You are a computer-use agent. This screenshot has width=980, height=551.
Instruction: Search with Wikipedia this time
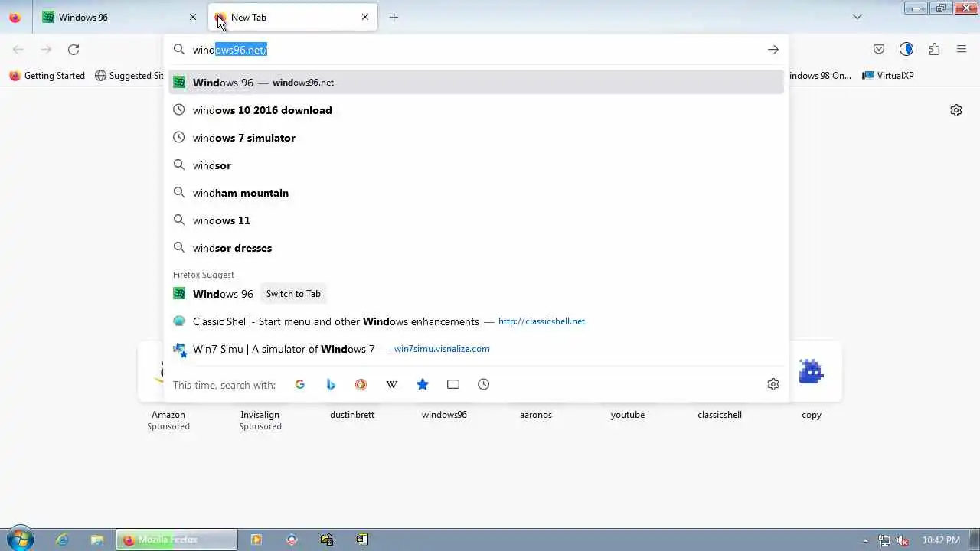[392, 384]
